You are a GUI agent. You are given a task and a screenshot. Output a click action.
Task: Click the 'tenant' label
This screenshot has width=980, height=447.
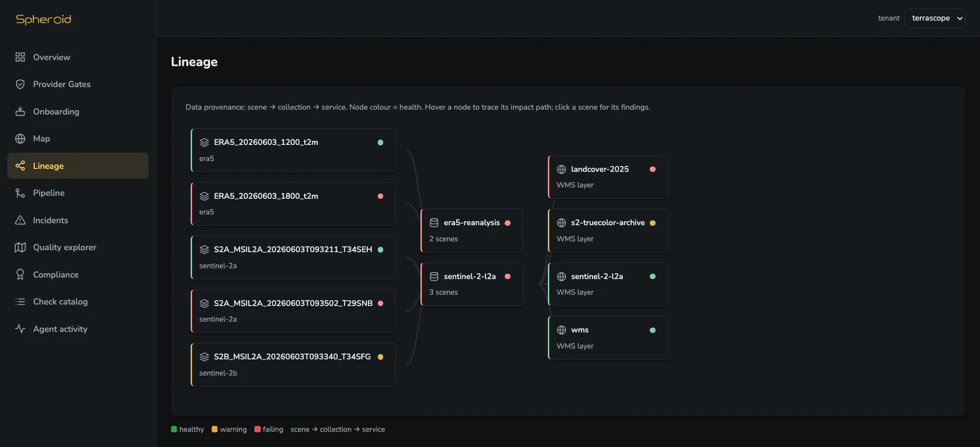coord(889,18)
